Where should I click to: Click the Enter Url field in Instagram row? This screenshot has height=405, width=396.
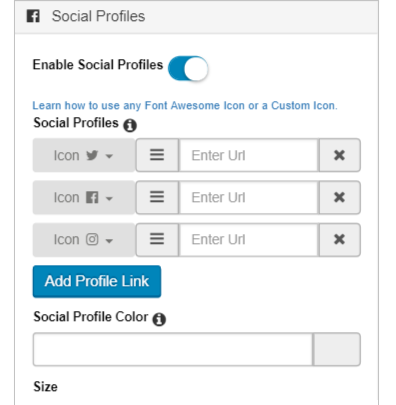click(x=249, y=240)
